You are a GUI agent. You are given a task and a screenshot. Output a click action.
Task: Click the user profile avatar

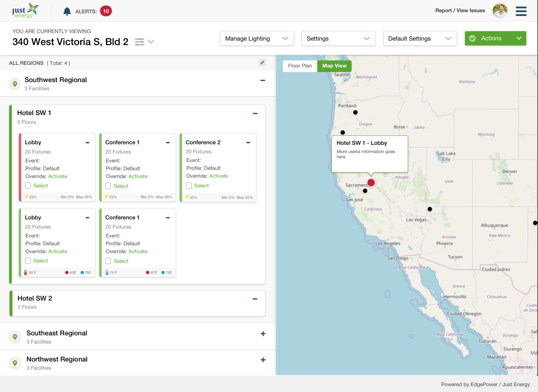500,11
